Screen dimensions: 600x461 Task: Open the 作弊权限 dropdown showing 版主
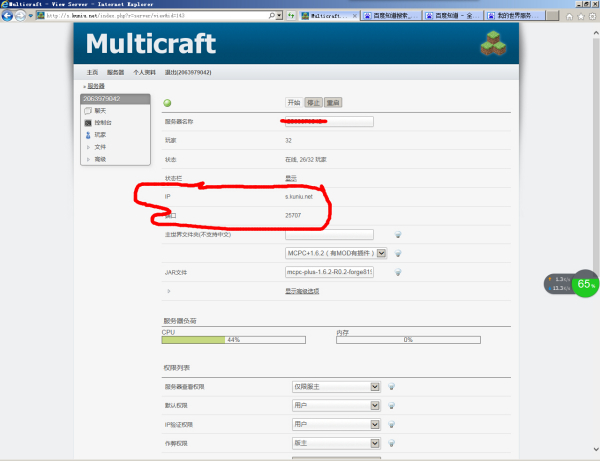(x=336, y=443)
